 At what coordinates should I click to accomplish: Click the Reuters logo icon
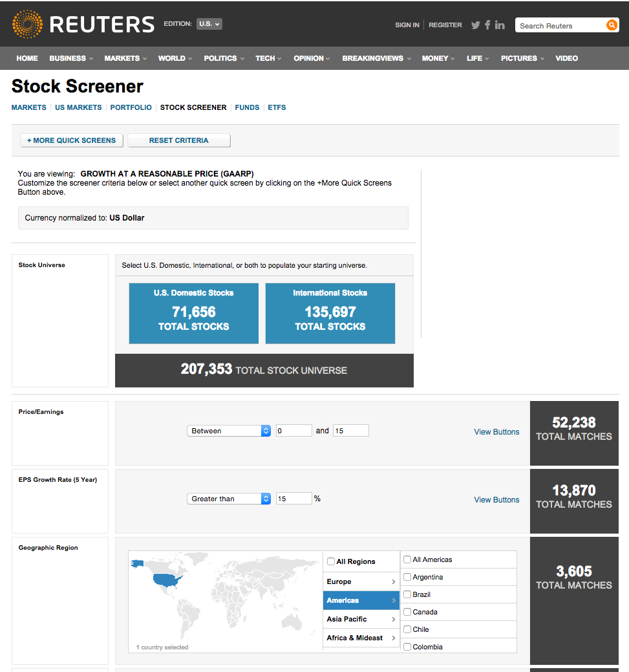[27, 24]
